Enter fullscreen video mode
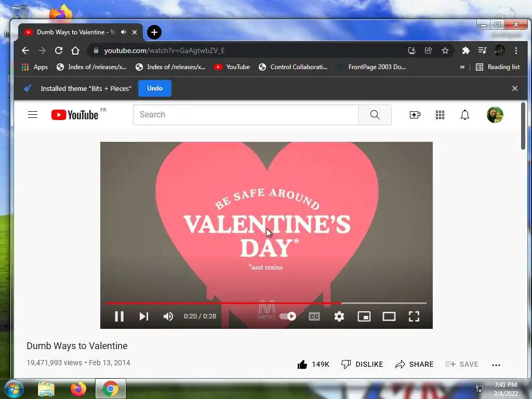532x399 pixels. (x=414, y=316)
